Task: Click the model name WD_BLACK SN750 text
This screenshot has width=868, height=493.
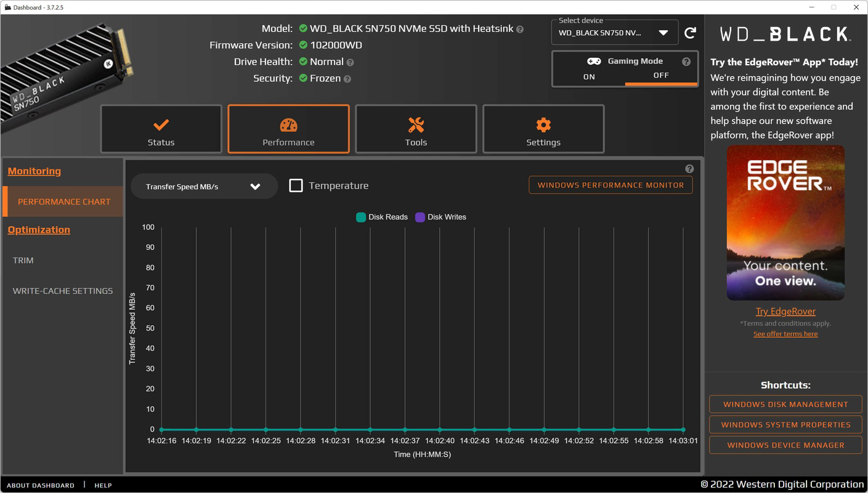Action: [x=412, y=28]
